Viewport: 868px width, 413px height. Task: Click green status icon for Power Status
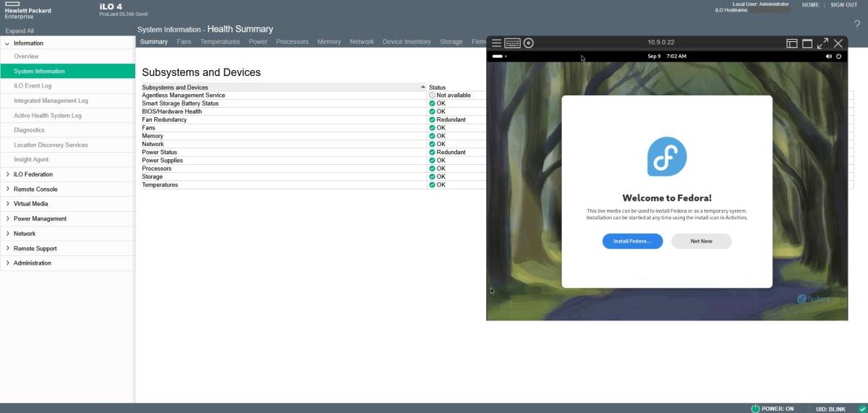click(432, 153)
